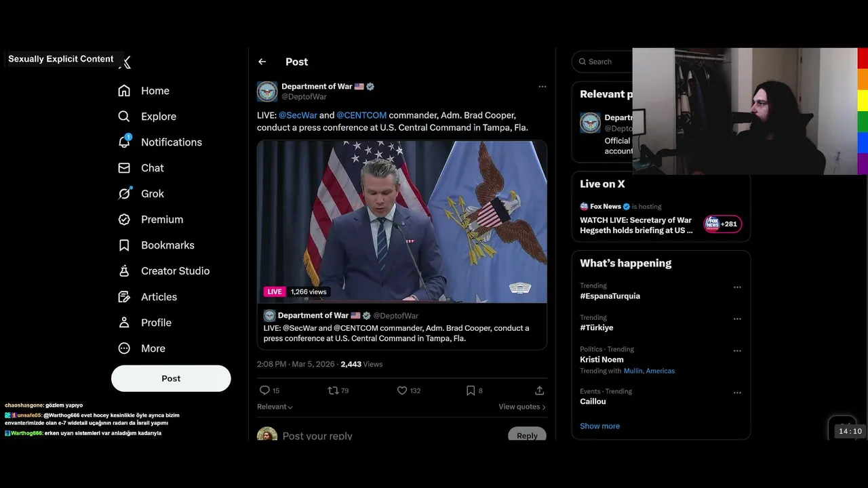The width and height of the screenshot is (868, 488).
Task: Click the Grok slash icon
Action: point(124,194)
